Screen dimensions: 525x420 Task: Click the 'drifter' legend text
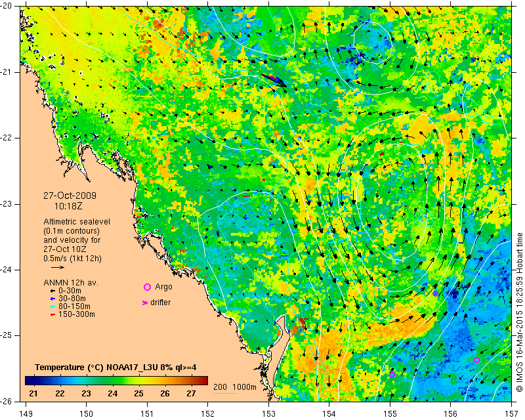click(x=160, y=303)
